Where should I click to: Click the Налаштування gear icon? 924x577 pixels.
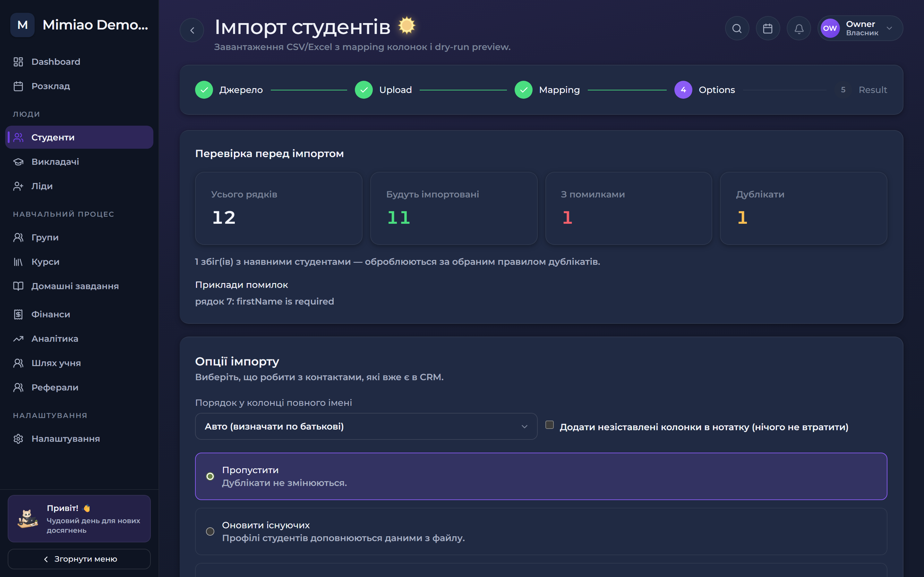click(x=18, y=439)
